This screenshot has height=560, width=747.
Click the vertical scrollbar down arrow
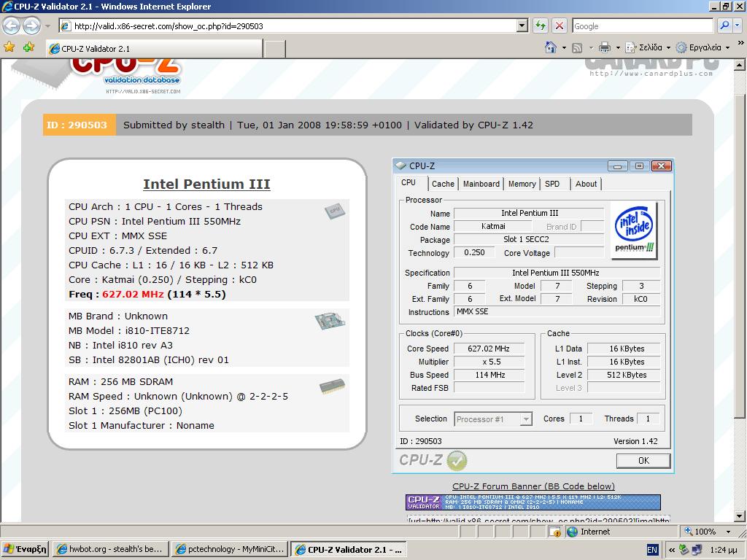[x=740, y=516]
